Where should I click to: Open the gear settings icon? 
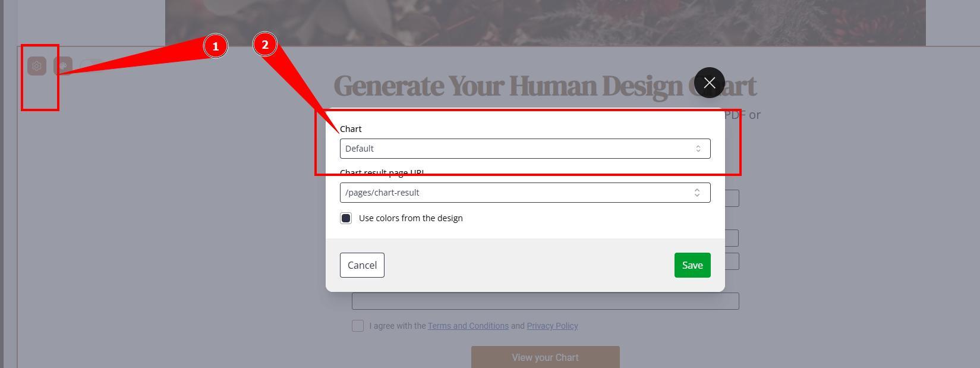coord(37,66)
